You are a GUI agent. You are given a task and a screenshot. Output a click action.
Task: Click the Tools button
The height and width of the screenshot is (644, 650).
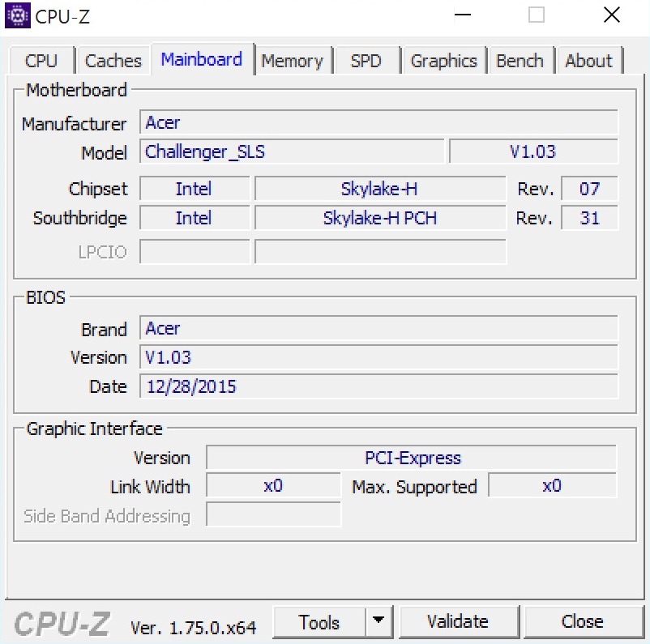(319, 622)
